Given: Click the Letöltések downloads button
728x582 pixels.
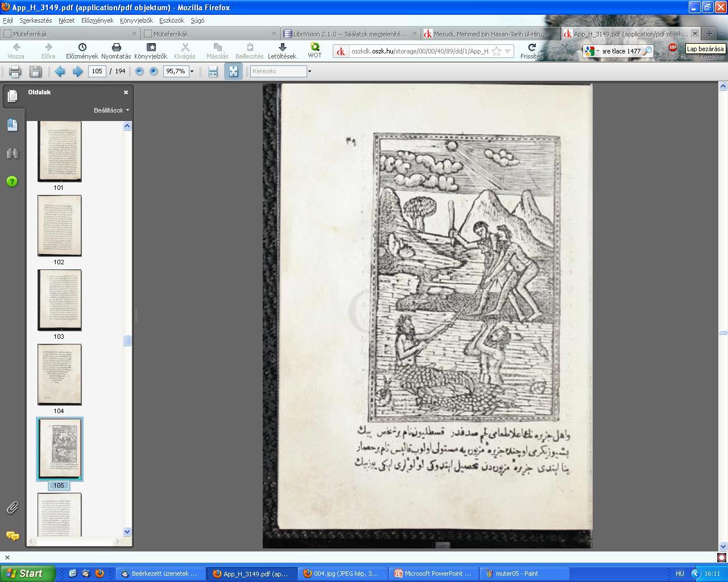Looking at the screenshot, I should pyautogui.click(x=282, y=51).
